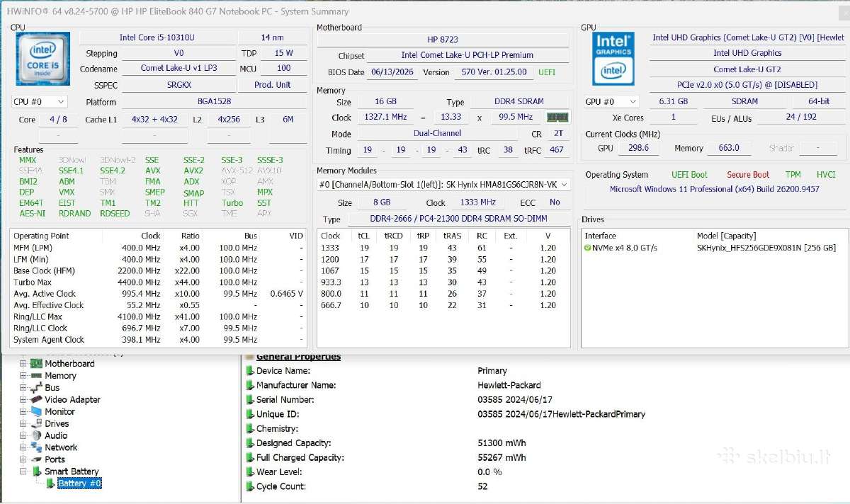850x504 pixels.
Task: Click the icon beside Full Charged Capacity
Action: (x=250, y=458)
